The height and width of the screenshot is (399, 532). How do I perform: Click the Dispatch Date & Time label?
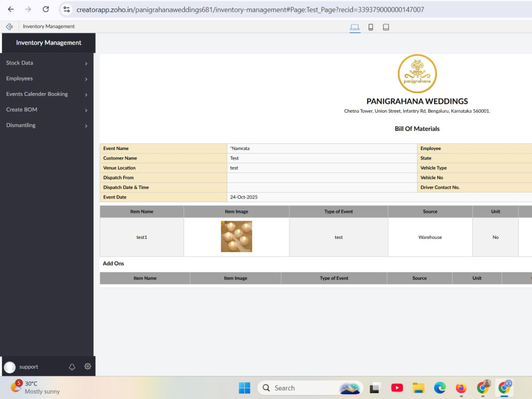click(x=126, y=187)
